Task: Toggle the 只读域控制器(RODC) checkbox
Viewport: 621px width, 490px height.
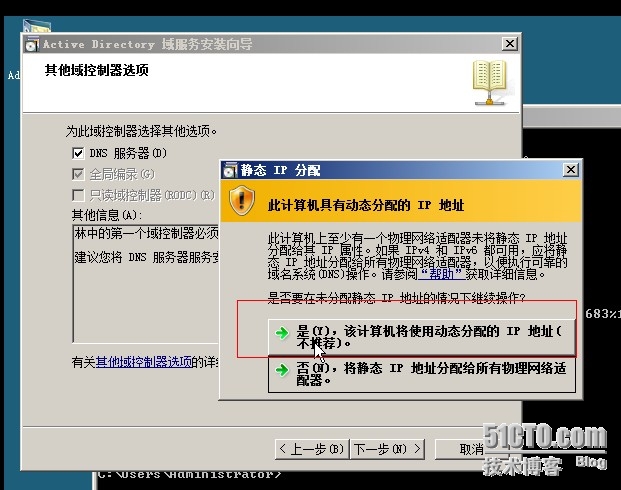Action: coord(78,195)
